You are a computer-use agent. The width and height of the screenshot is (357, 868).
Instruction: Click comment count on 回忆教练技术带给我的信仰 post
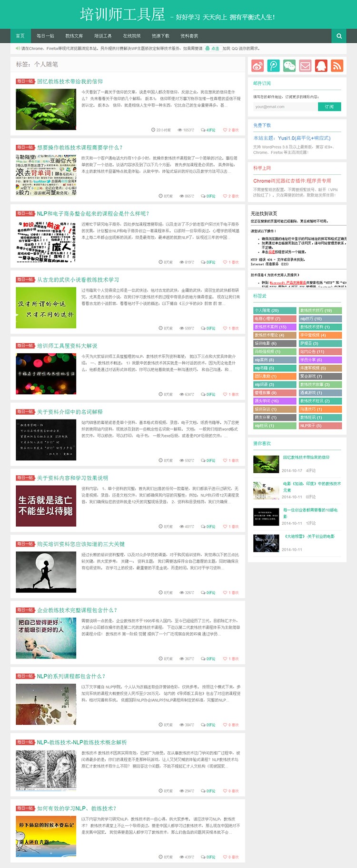click(208, 130)
